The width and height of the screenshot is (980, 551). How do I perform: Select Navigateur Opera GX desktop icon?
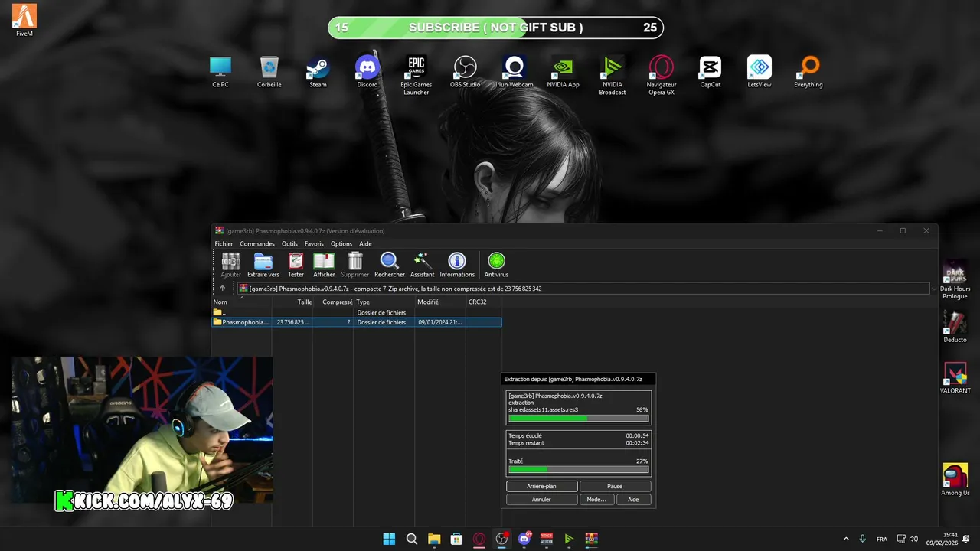pyautogui.click(x=661, y=76)
